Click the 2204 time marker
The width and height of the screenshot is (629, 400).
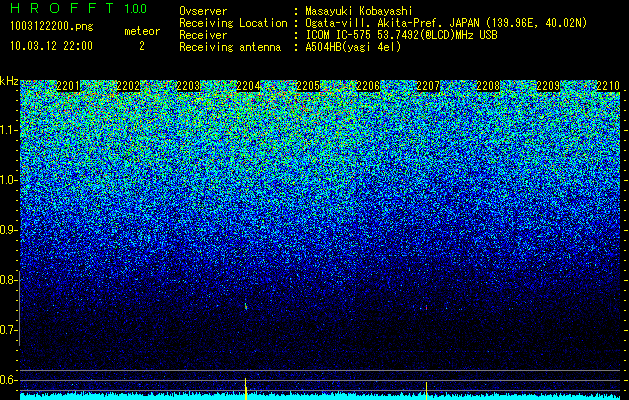pyautogui.click(x=248, y=86)
